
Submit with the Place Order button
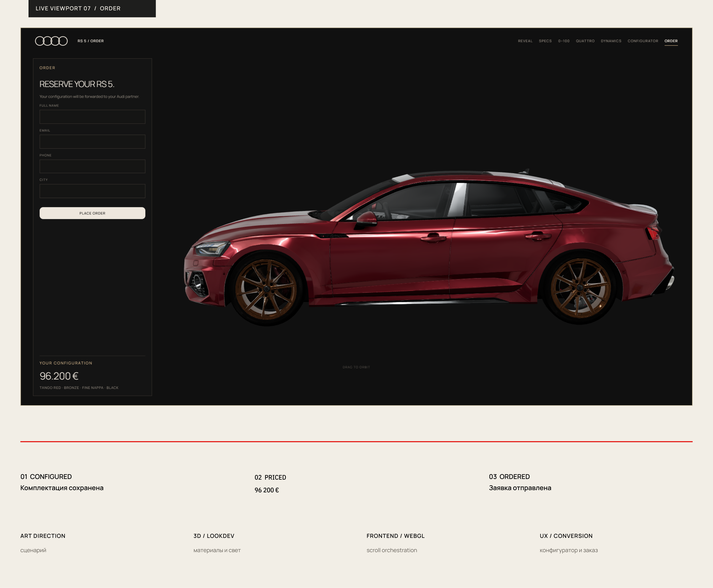(92, 213)
